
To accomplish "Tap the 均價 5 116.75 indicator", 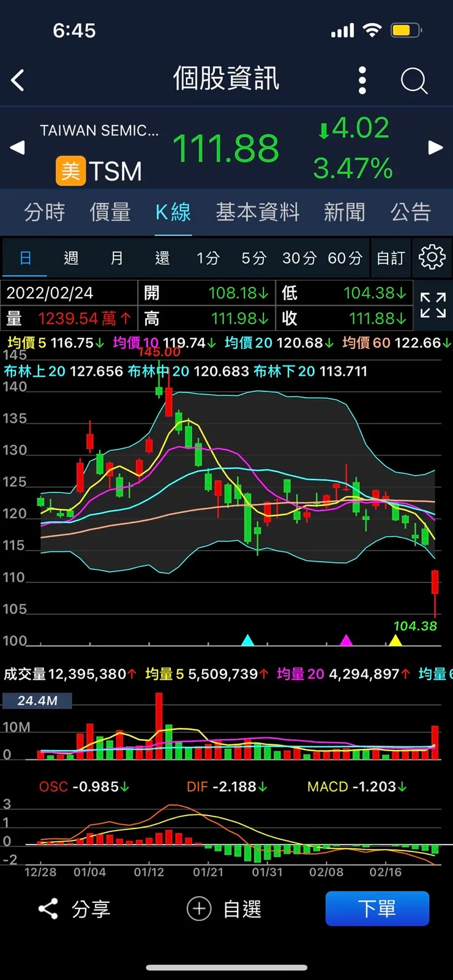I will (x=56, y=343).
